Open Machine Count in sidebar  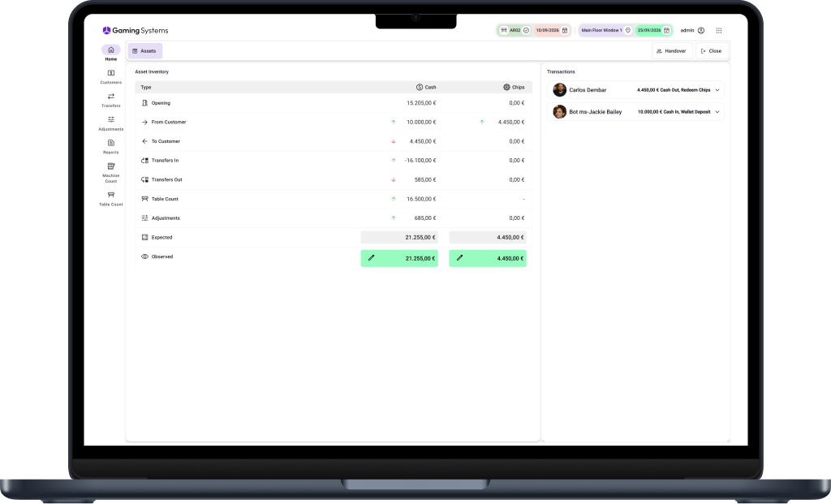[110, 173]
